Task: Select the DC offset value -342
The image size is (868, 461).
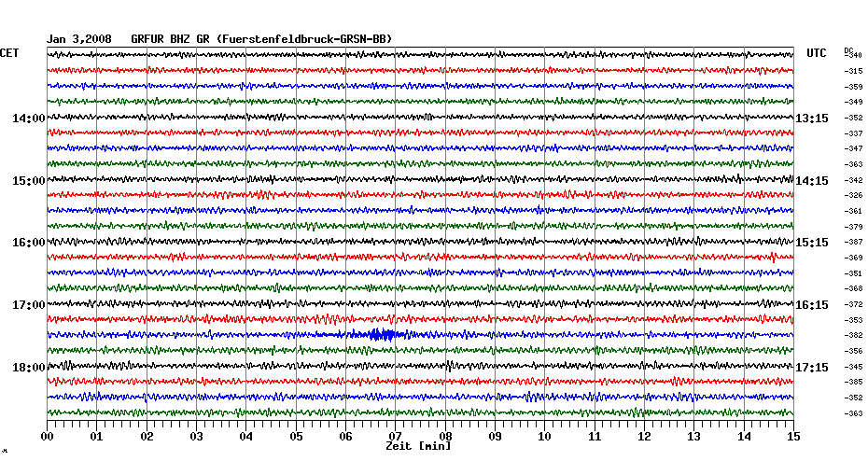Action: [853, 180]
